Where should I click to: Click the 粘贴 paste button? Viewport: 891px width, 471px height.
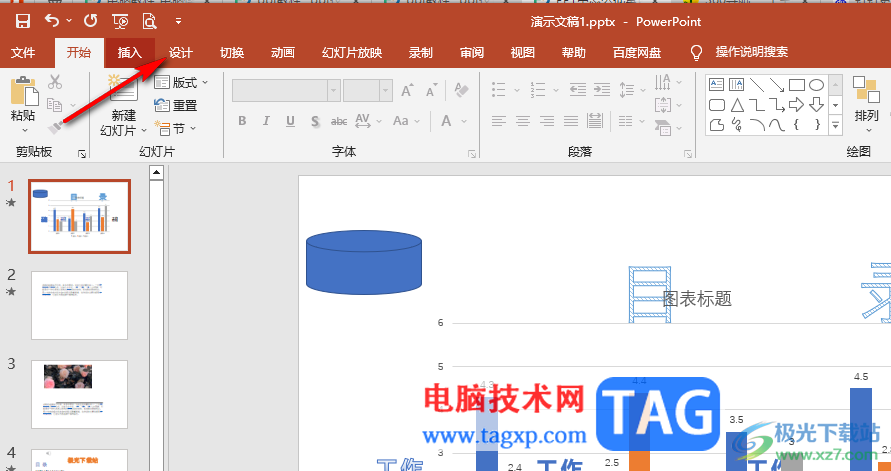click(x=24, y=103)
